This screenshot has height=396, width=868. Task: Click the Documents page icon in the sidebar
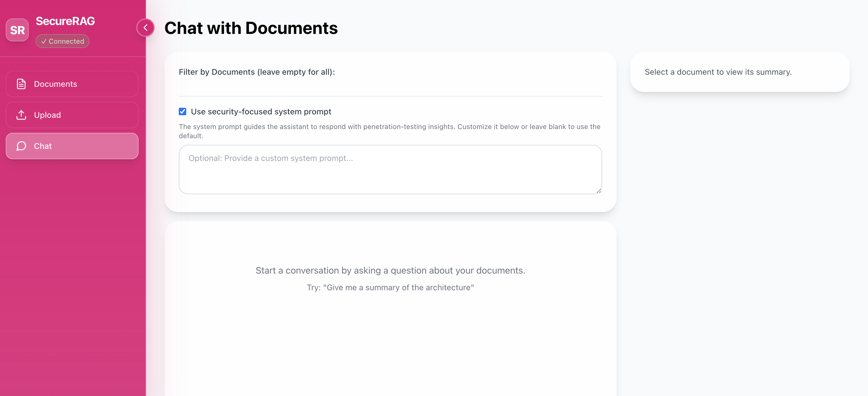[x=21, y=84]
